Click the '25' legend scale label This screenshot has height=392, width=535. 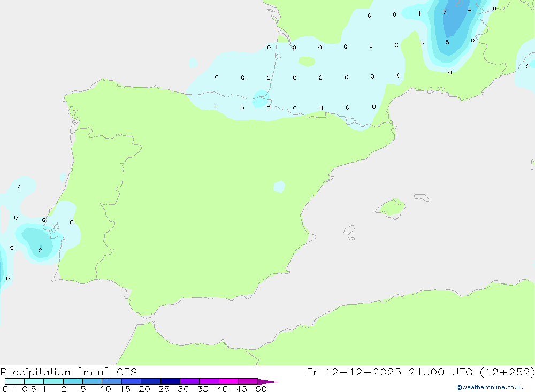tap(164, 389)
